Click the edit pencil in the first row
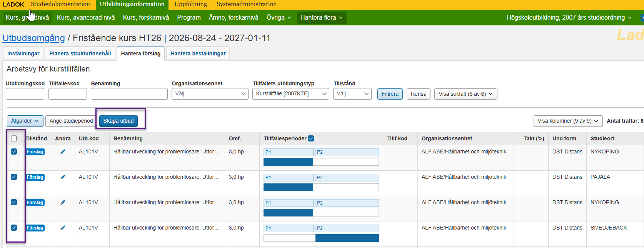Screen dimensions: 644x248 [63, 151]
